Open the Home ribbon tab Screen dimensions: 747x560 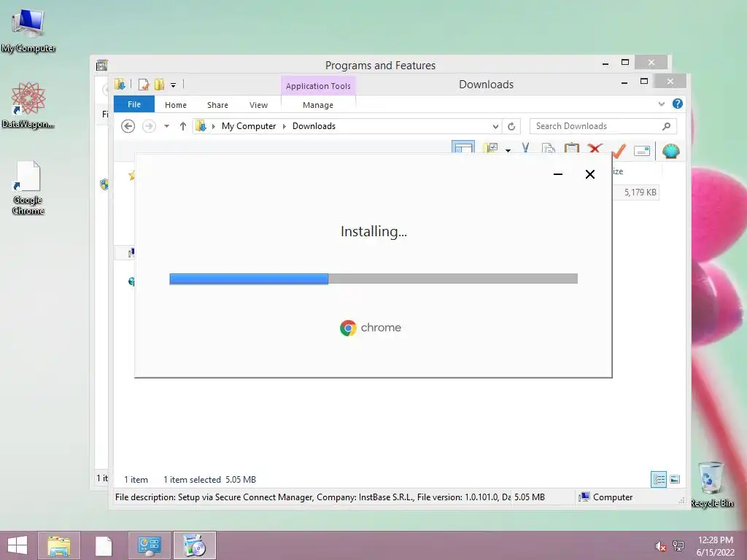coord(176,105)
